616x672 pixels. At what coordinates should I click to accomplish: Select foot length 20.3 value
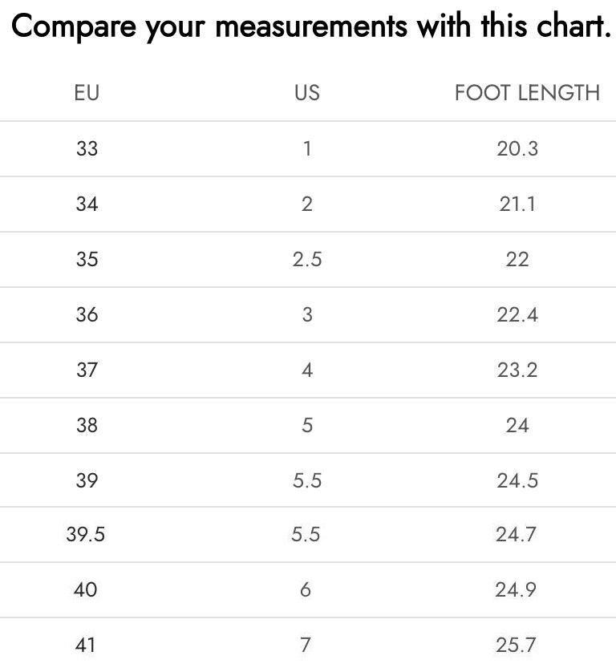tap(517, 148)
